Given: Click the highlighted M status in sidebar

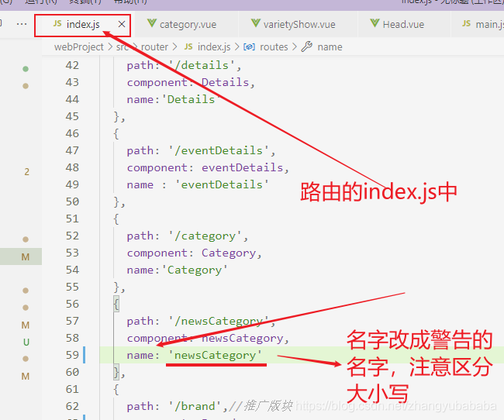Looking at the screenshot, I should (x=26, y=256).
